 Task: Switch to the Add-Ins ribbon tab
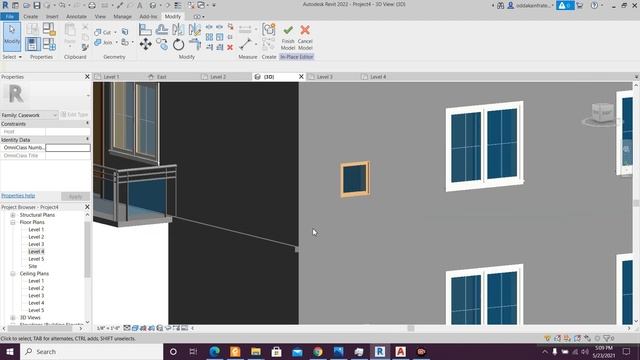click(148, 16)
